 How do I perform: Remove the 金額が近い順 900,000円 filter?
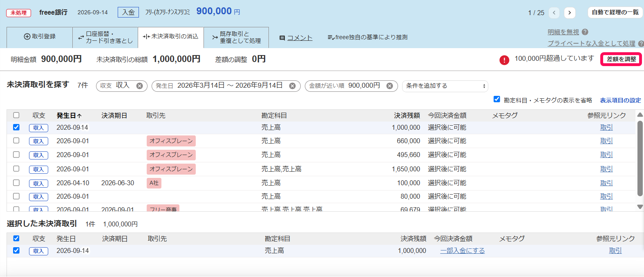[x=389, y=86]
